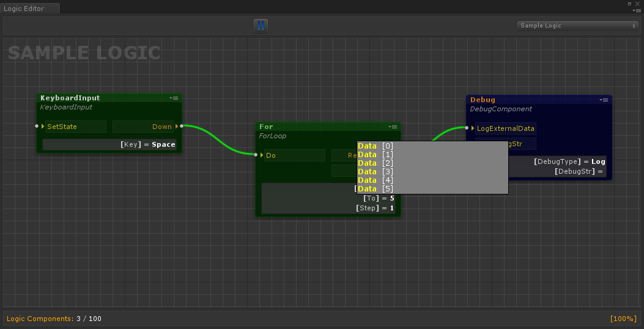This screenshot has height=329, width=644.
Task: Click the LogExternalData input port dot
Action: point(467,128)
